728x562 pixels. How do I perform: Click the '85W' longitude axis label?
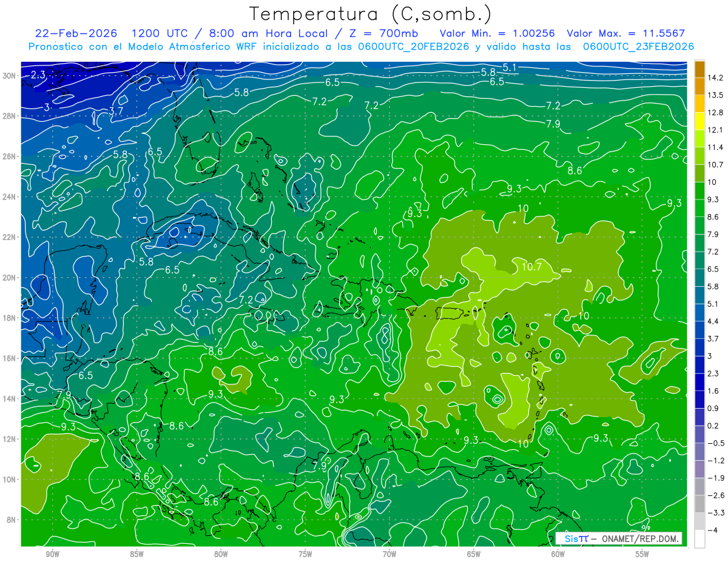pos(137,554)
